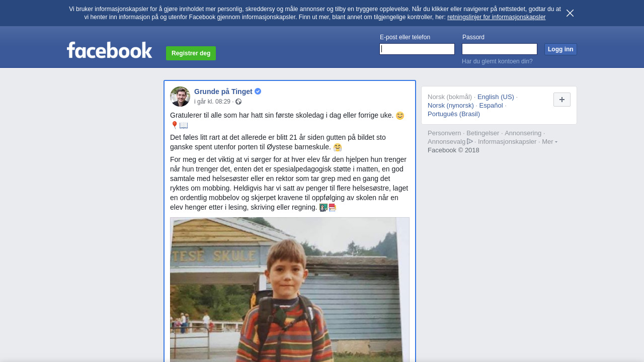Open the Grunde på Tinget page name link
This screenshot has height=362, width=644.
pyautogui.click(x=223, y=92)
